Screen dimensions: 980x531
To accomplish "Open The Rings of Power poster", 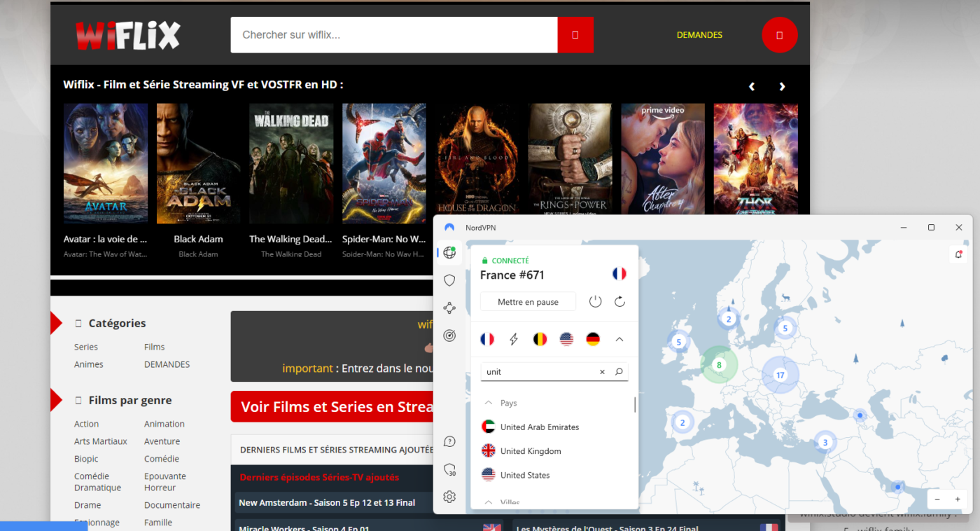I will tap(570, 158).
